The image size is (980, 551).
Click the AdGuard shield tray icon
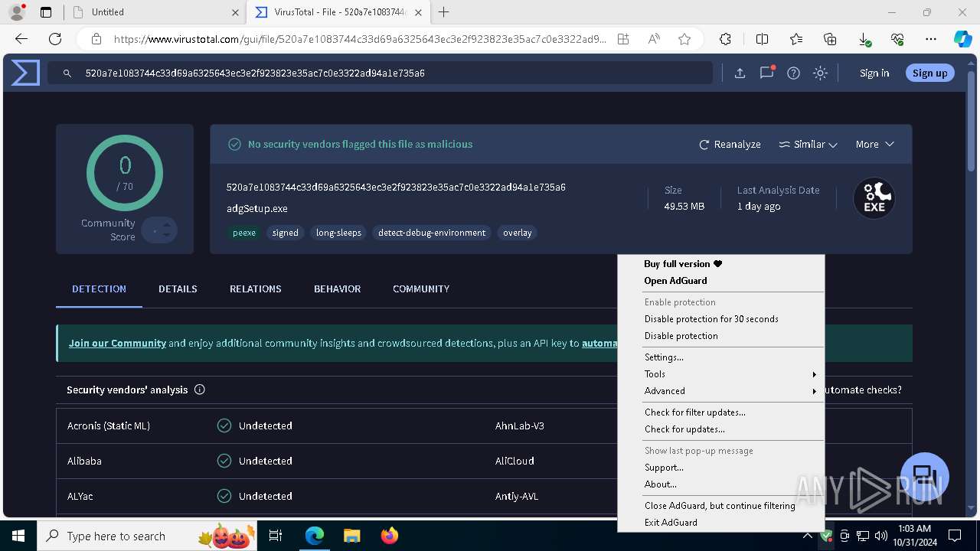coord(826,536)
